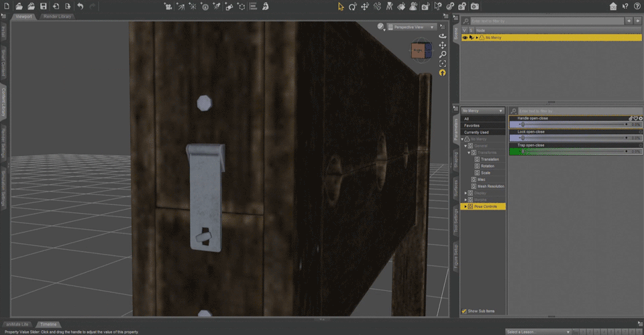Open the Timeline tab
Image resolution: width=644 pixels, height=335 pixels.
tap(48, 324)
